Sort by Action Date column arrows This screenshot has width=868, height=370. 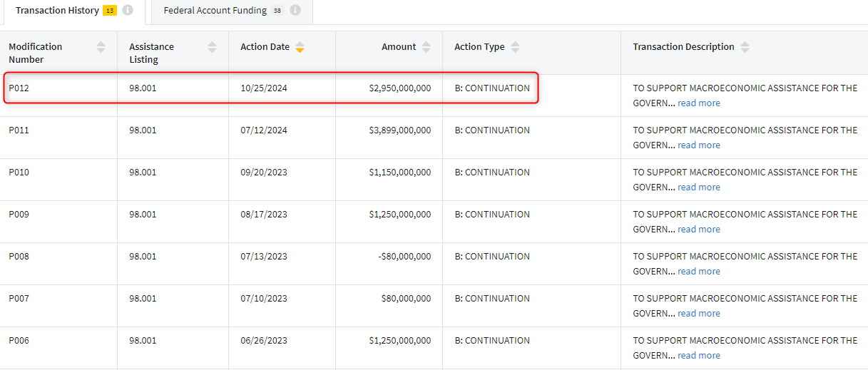point(300,47)
